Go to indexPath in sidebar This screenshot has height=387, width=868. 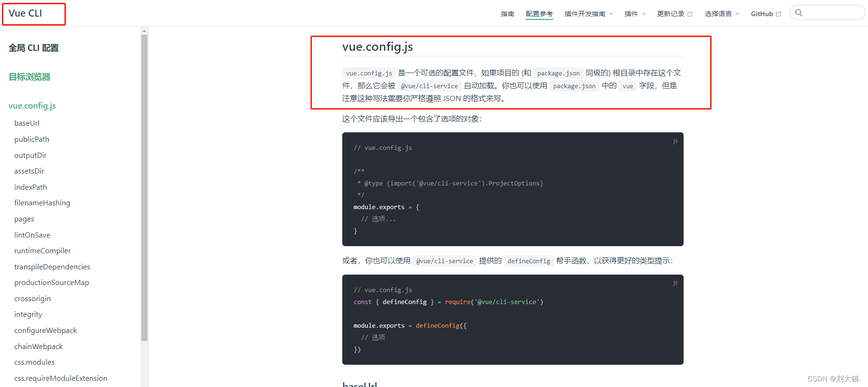click(30, 187)
